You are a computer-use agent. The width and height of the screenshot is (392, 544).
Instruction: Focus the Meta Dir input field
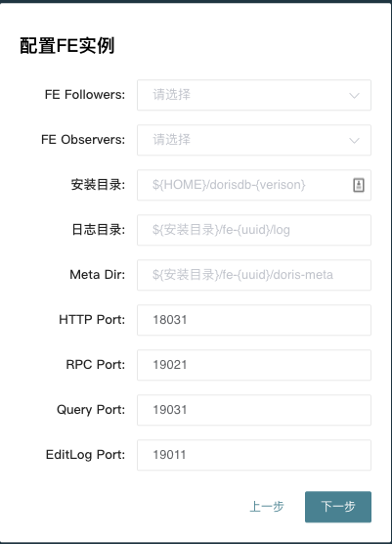click(254, 275)
